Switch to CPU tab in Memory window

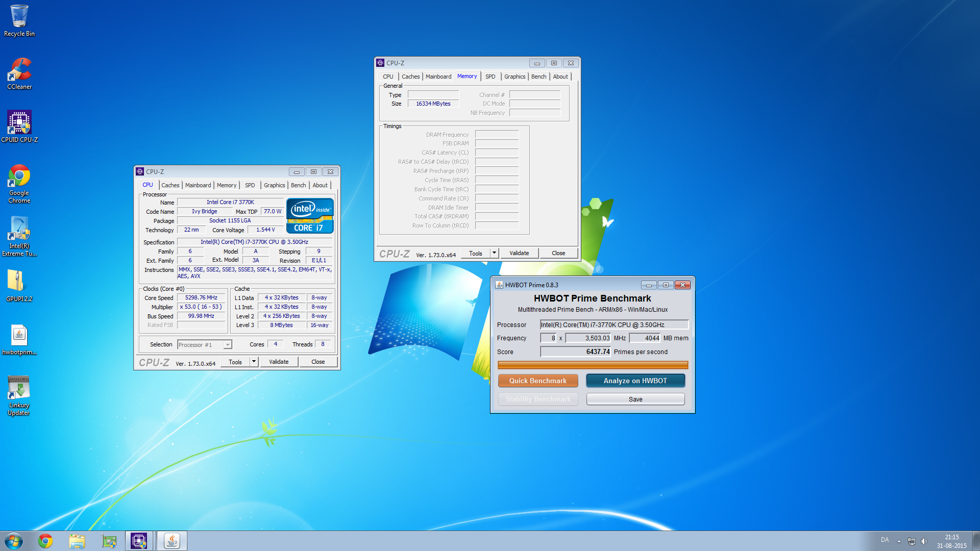388,77
